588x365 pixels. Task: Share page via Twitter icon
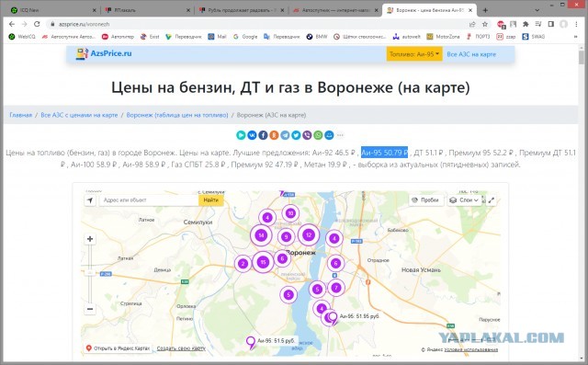(x=296, y=135)
